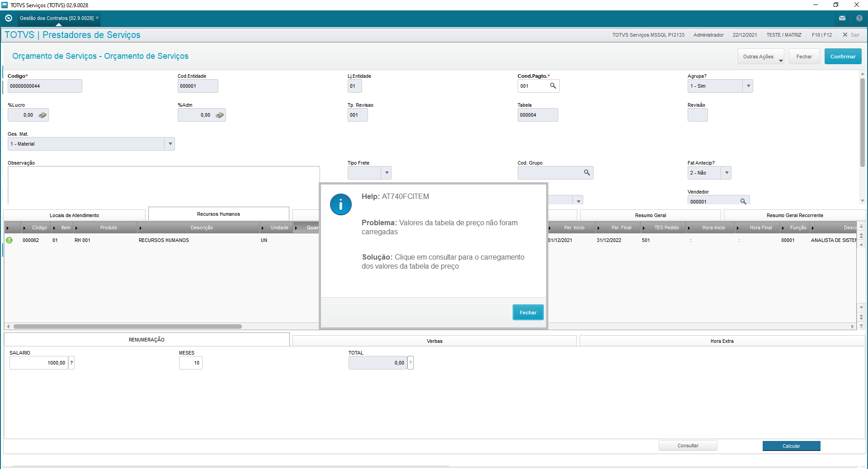Open Hora Extra tab

722,341
